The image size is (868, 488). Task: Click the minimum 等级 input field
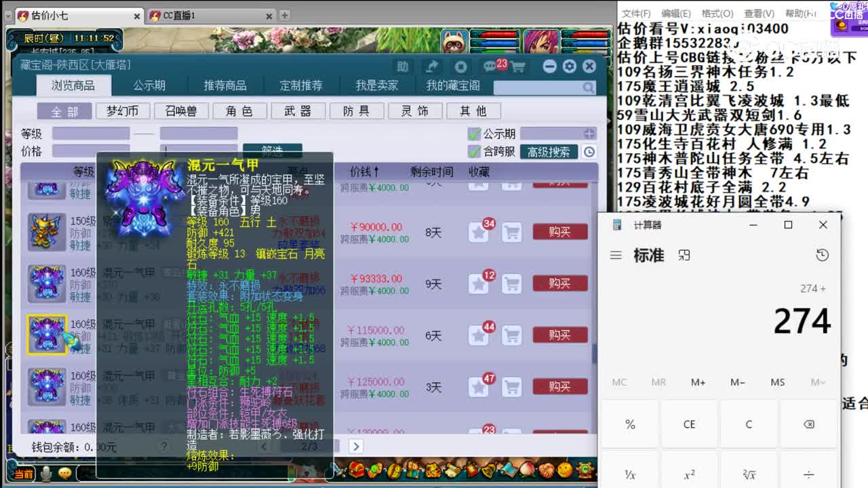[x=91, y=134]
